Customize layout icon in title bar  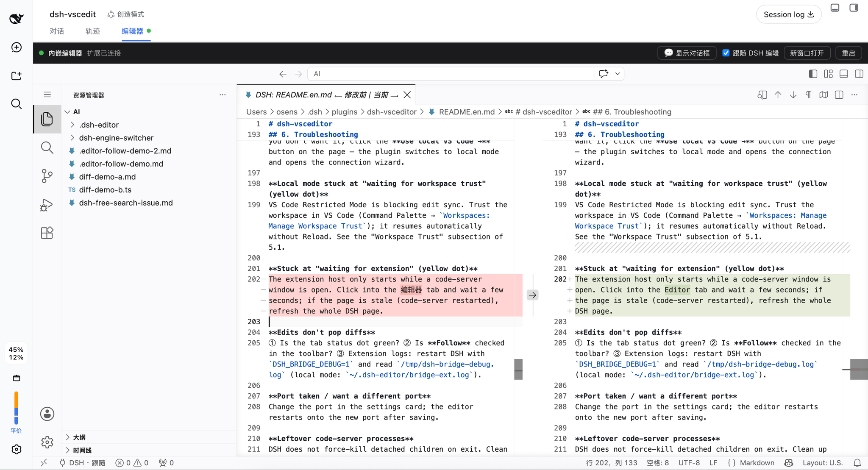829,74
